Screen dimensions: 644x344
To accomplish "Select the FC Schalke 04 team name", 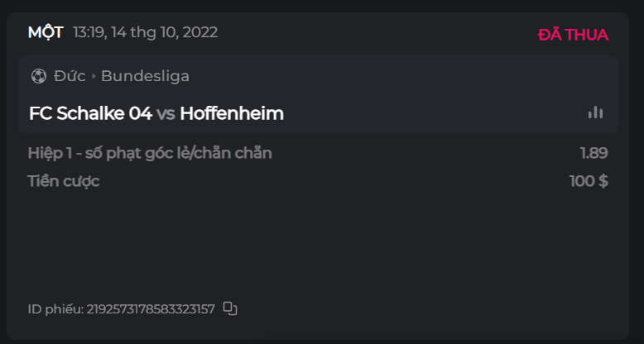I will [90, 113].
